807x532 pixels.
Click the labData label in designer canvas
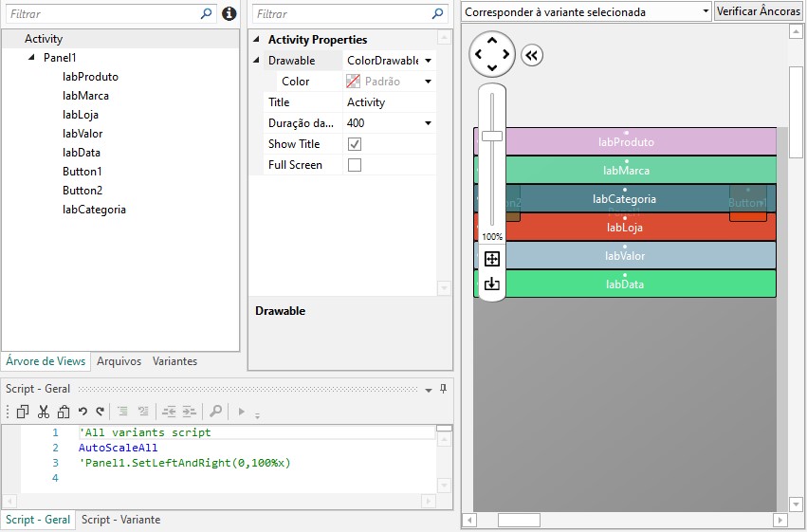pyautogui.click(x=625, y=284)
